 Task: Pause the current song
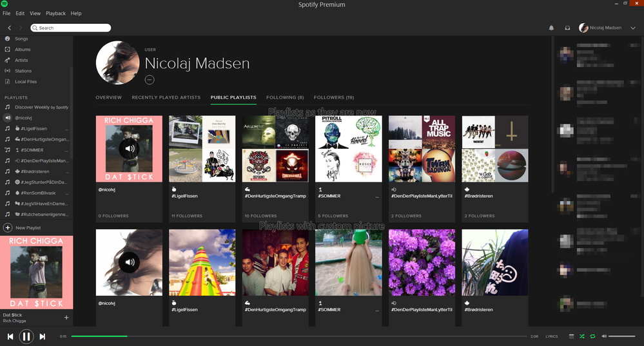(x=26, y=336)
